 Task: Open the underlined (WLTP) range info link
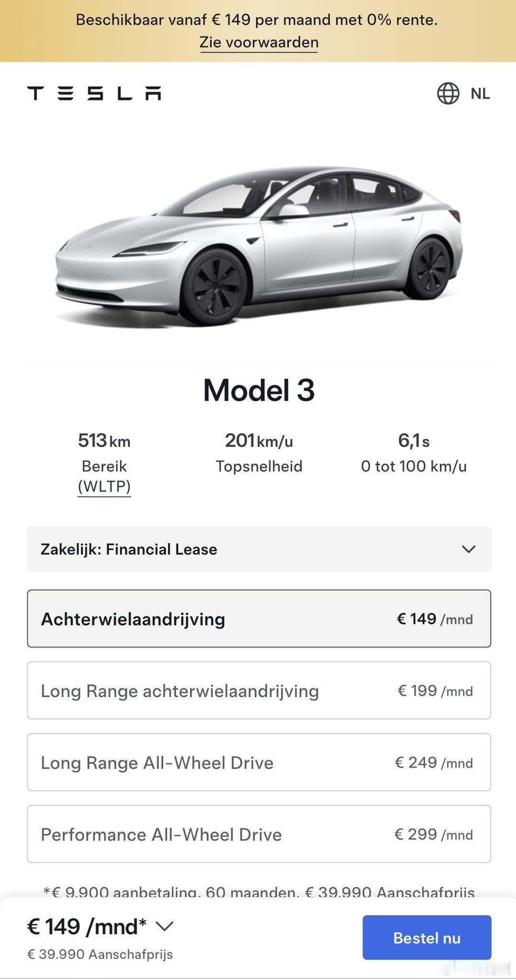(x=104, y=486)
